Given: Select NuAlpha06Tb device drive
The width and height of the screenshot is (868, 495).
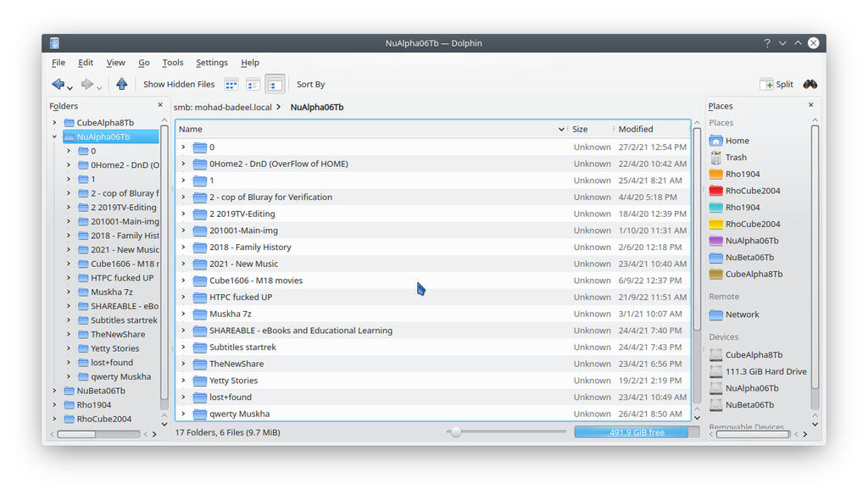Looking at the screenshot, I should point(744,387).
